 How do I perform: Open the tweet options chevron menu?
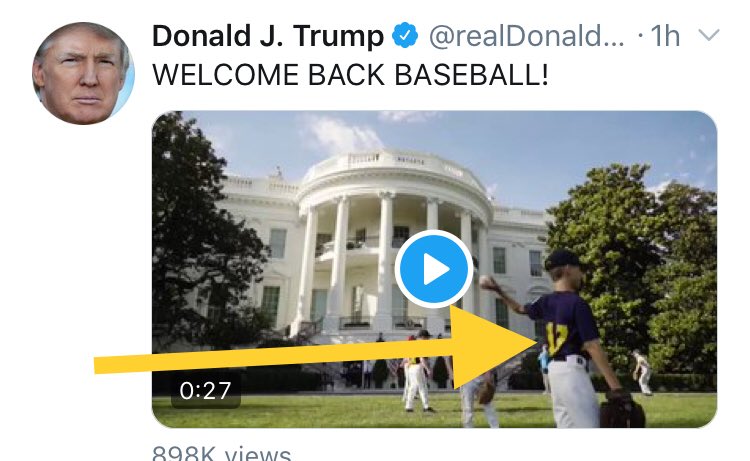(x=708, y=35)
